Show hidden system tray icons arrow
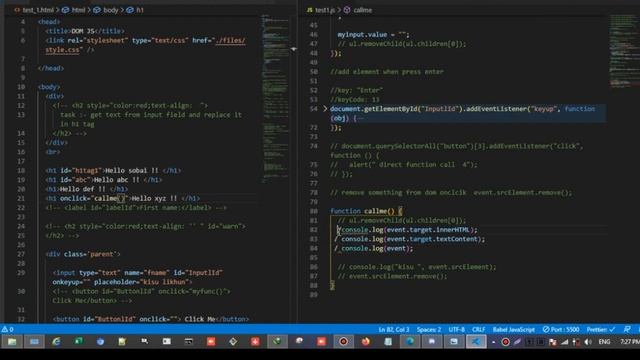 pyautogui.click(x=493, y=342)
